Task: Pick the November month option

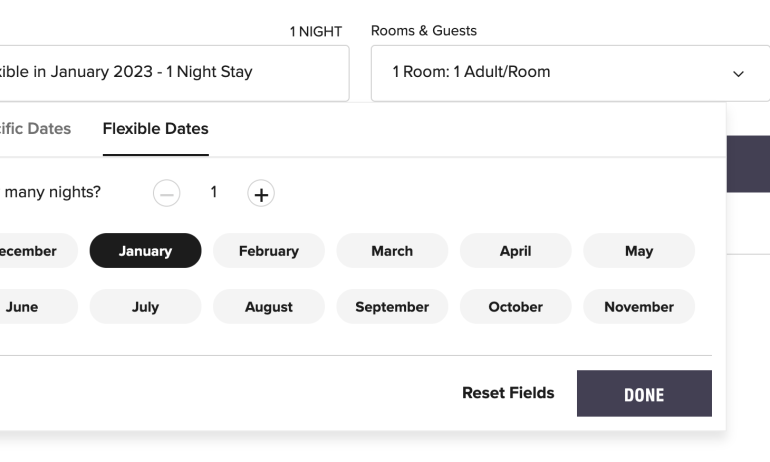Action: [x=638, y=307]
